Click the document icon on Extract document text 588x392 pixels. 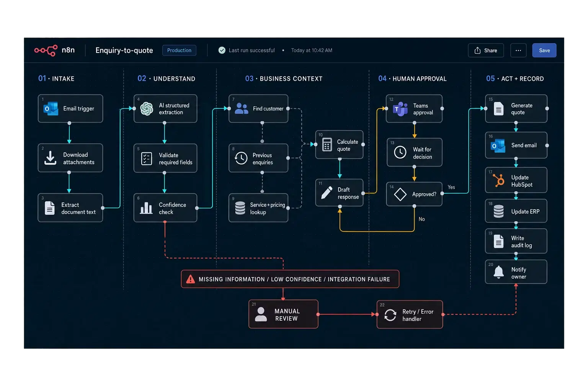pos(50,208)
